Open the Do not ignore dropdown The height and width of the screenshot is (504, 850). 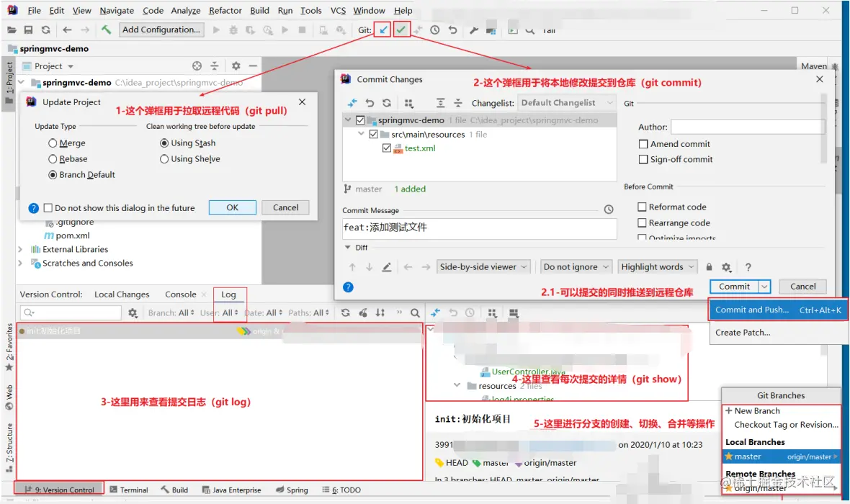point(577,266)
